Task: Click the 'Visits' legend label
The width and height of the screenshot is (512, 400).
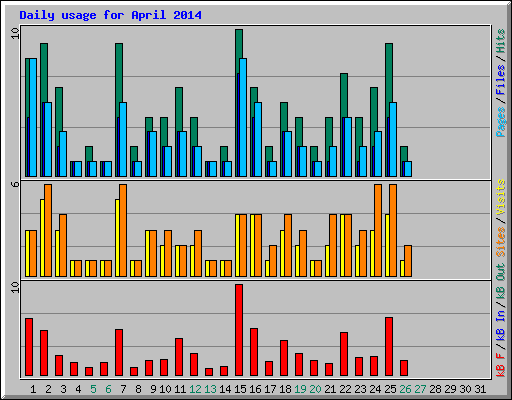Action: tap(500, 198)
